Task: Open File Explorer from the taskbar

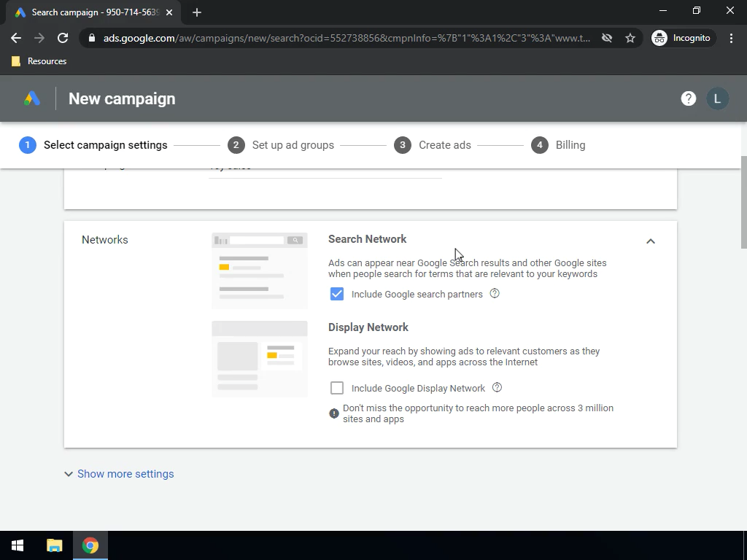Action: pyautogui.click(x=55, y=545)
